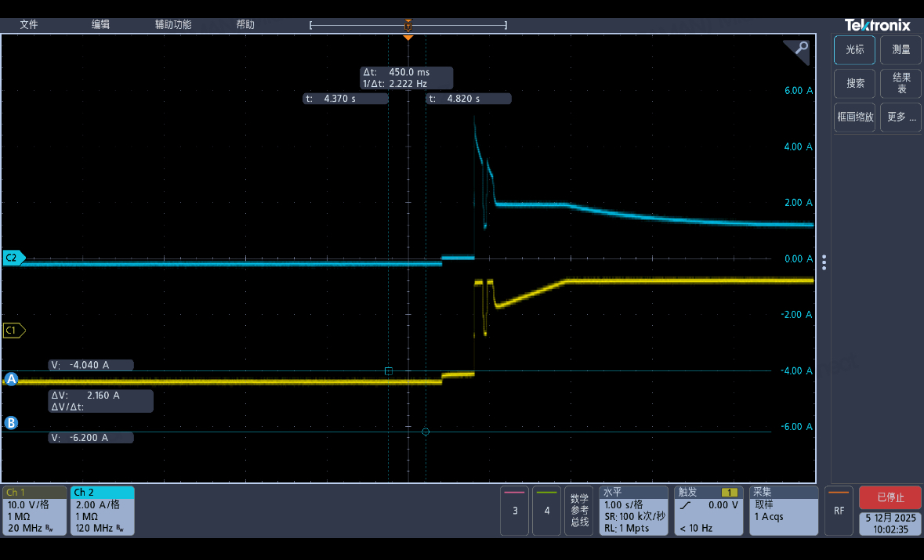Toggle the Ch 2 channel badge
Viewport: 924px width, 560px height.
pyautogui.click(x=103, y=511)
